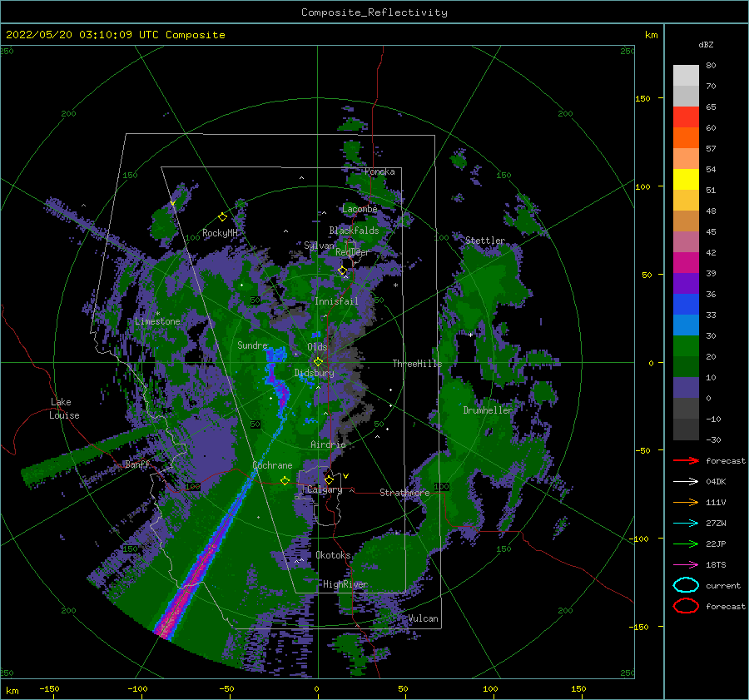Click the yellow radar-site diamond near Olds
The height and width of the screenshot is (700, 749).
[318, 362]
